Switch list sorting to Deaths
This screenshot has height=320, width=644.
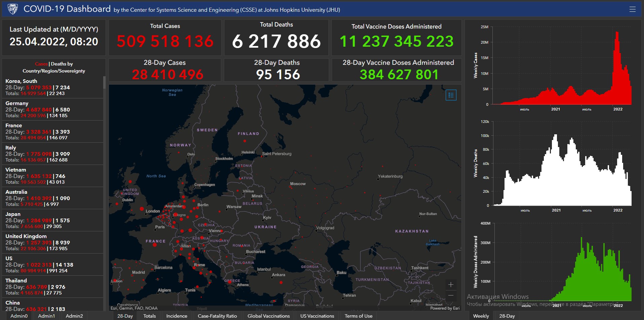(59, 64)
